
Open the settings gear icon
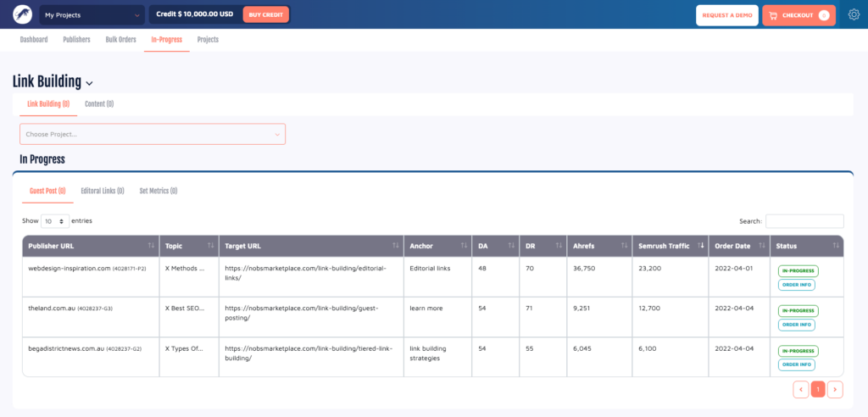(853, 15)
